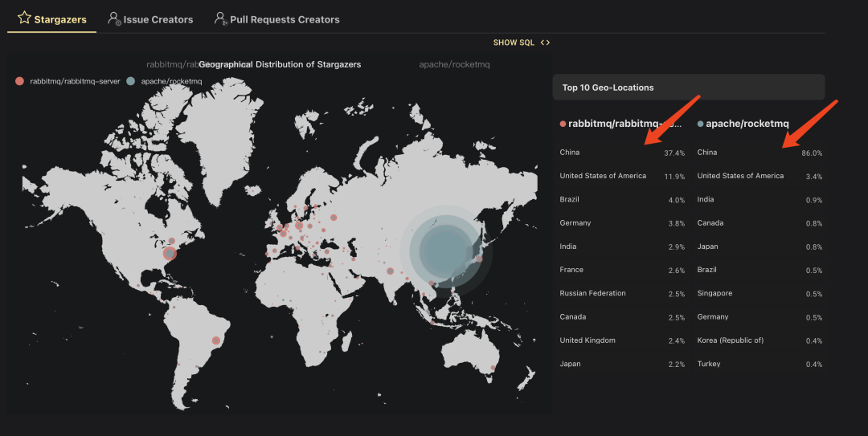Image resolution: width=868 pixels, height=436 pixels.
Task: Click the rabbitmq/rabbitmq-server column heading
Action: click(625, 124)
